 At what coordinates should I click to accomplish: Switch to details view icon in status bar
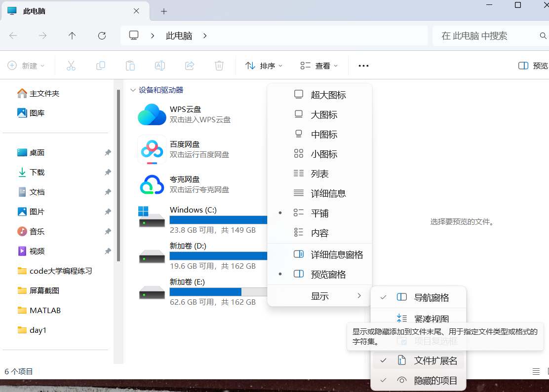(x=536, y=371)
